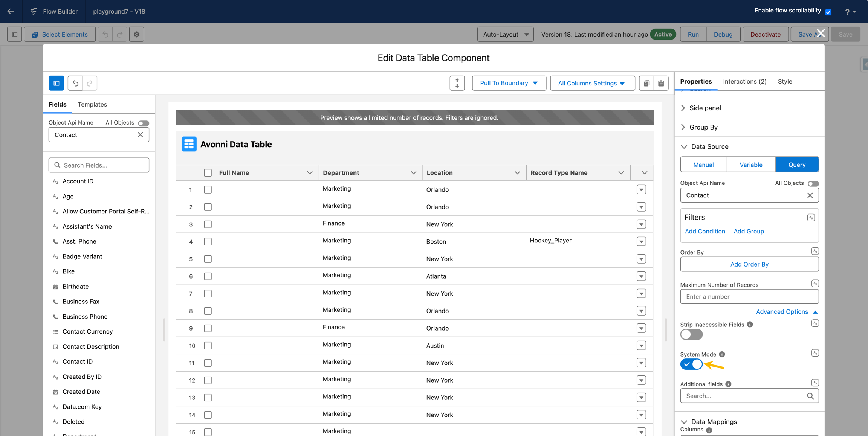Switch to the Templates tab
The width and height of the screenshot is (868, 436).
(x=92, y=104)
